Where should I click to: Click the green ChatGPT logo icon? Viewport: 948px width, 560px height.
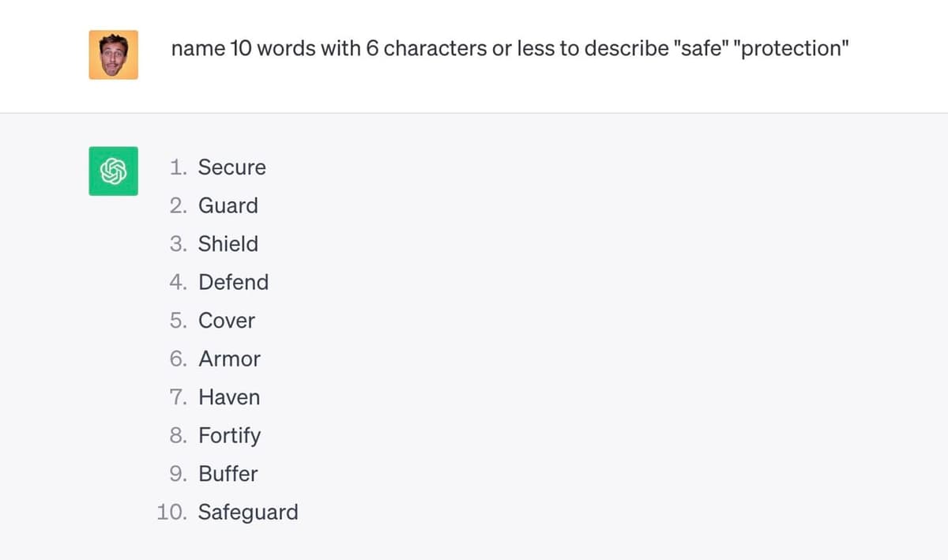[113, 171]
